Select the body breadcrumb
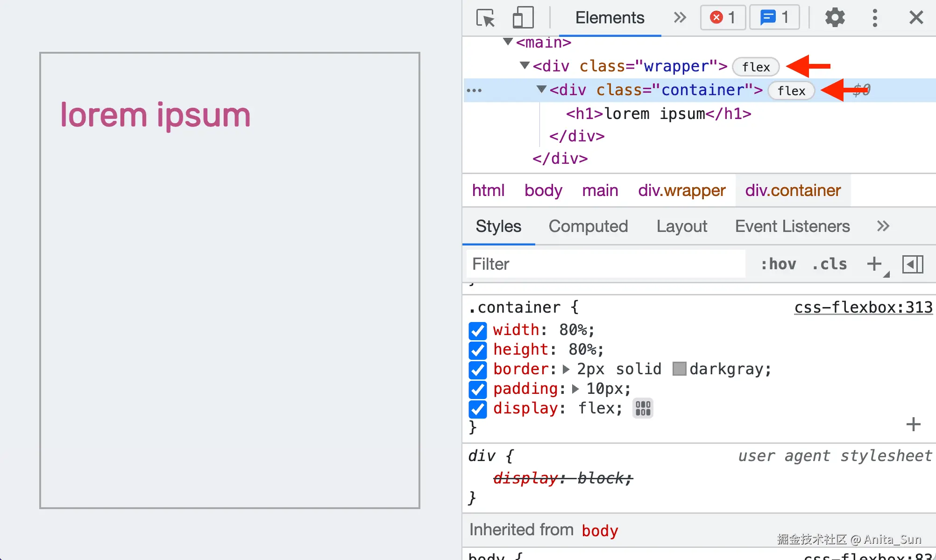936x560 pixels. click(x=543, y=190)
